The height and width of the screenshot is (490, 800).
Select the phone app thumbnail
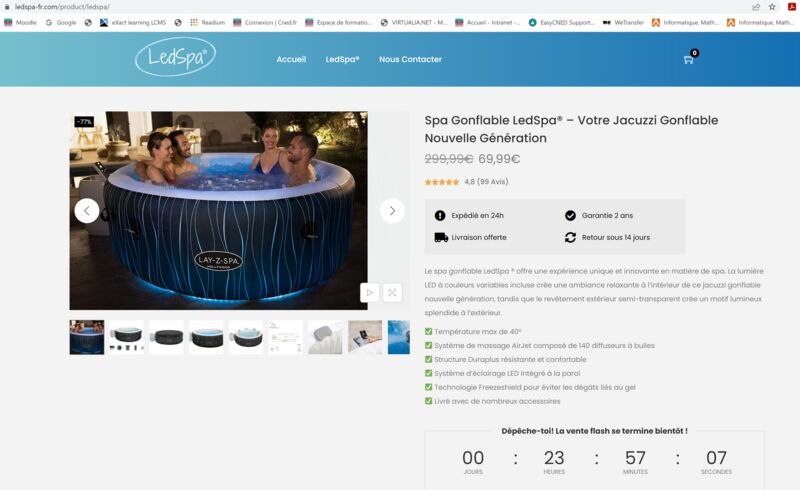pos(365,337)
